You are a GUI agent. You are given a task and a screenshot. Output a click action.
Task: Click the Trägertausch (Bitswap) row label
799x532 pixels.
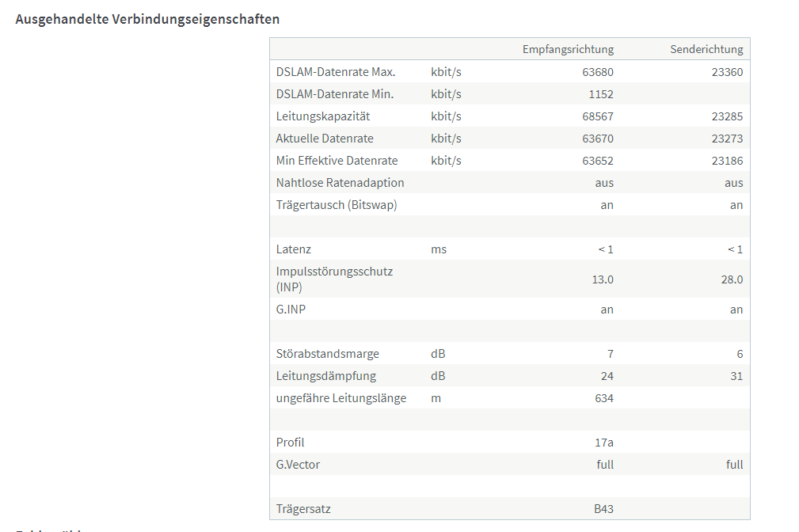click(337, 205)
